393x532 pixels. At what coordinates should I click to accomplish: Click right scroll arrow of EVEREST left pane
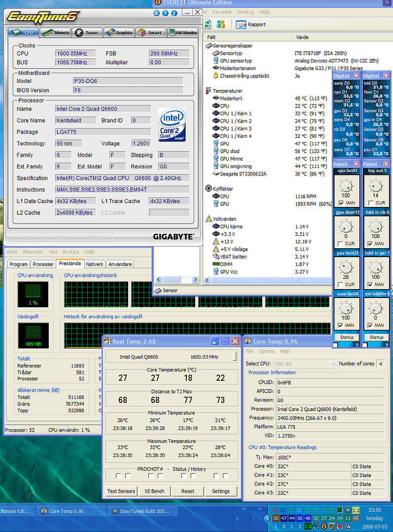[x=195, y=280]
